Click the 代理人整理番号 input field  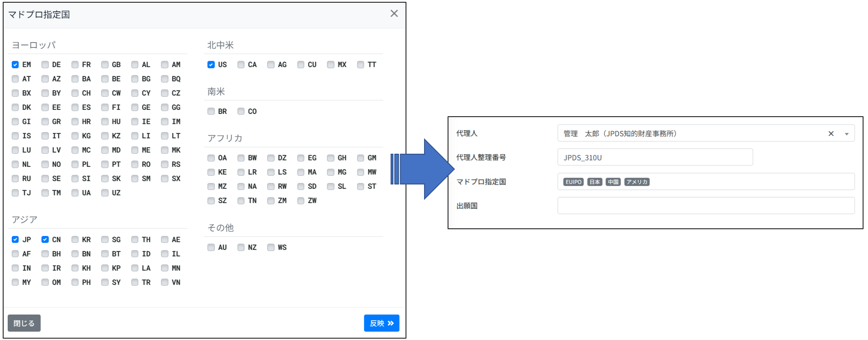click(x=655, y=157)
